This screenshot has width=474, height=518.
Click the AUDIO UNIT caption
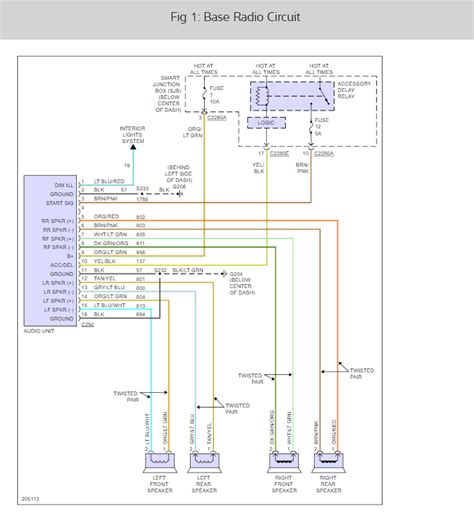coord(39,331)
